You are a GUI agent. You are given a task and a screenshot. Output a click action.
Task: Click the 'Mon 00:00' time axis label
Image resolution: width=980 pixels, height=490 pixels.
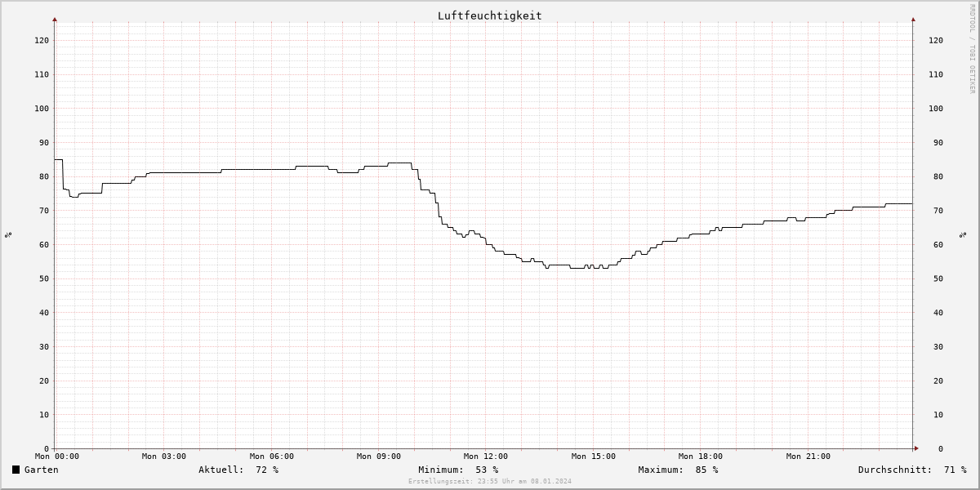(x=57, y=457)
